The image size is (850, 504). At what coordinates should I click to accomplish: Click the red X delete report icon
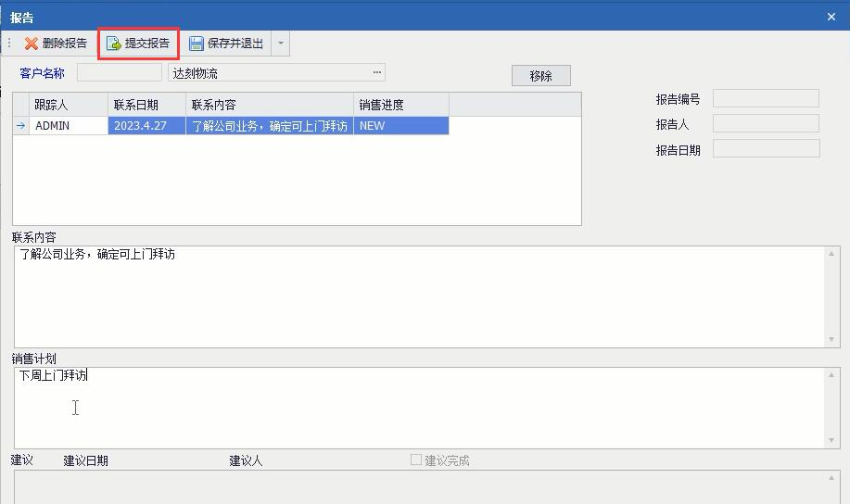[x=31, y=44]
